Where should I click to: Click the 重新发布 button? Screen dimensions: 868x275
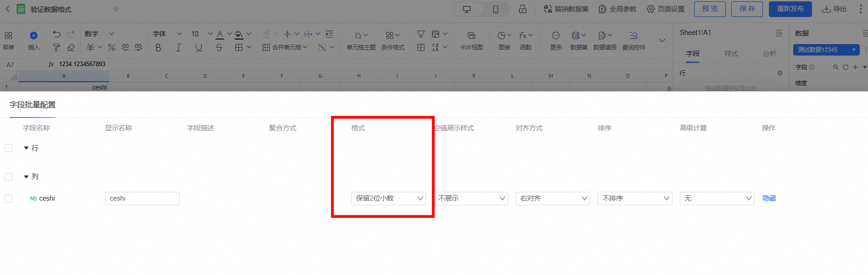(x=790, y=9)
